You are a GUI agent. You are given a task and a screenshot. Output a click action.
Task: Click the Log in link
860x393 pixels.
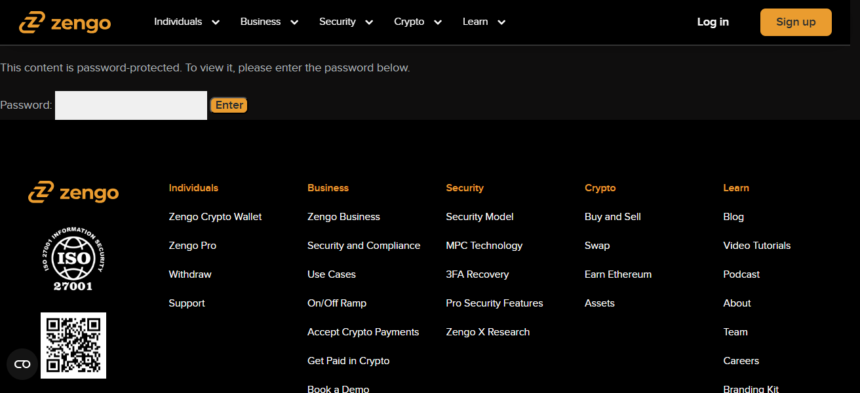click(x=713, y=22)
